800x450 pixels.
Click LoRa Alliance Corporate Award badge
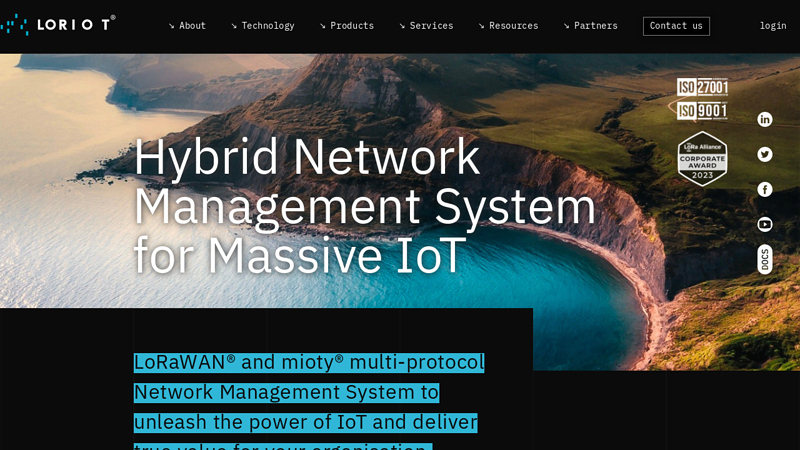(x=702, y=159)
